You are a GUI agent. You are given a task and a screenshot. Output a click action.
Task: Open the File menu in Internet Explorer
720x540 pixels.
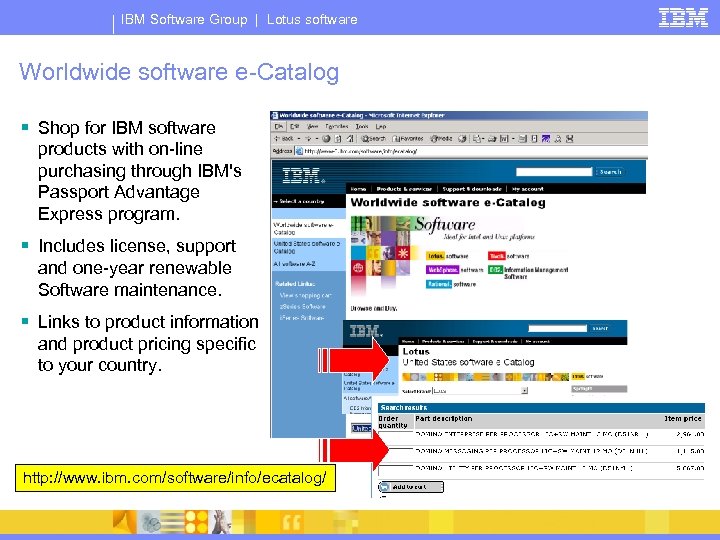coord(279,126)
